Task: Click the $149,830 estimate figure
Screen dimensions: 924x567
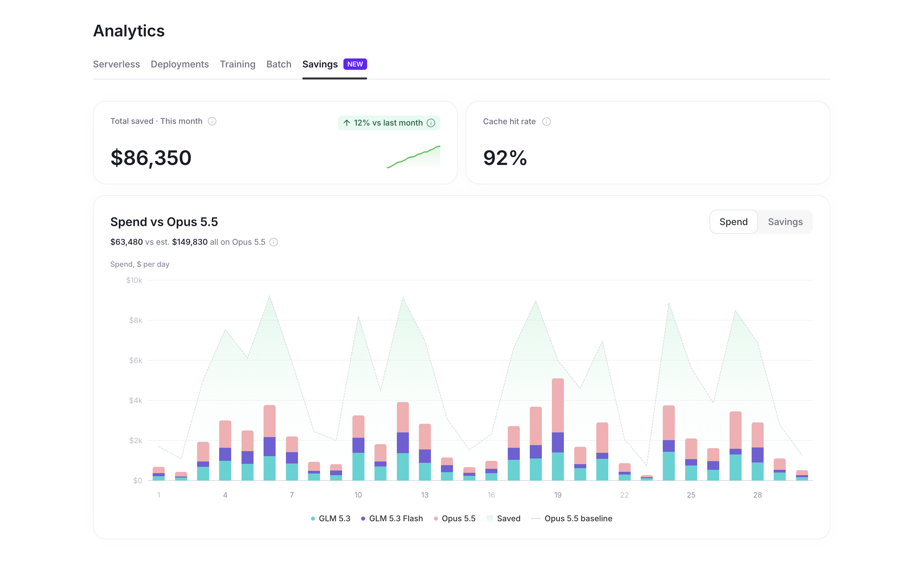Action: [x=189, y=242]
